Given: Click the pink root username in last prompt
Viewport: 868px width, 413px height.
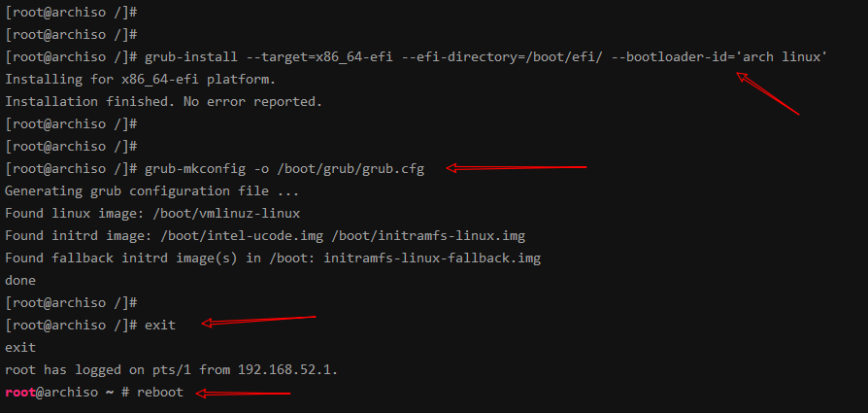Looking at the screenshot, I should 20,392.
